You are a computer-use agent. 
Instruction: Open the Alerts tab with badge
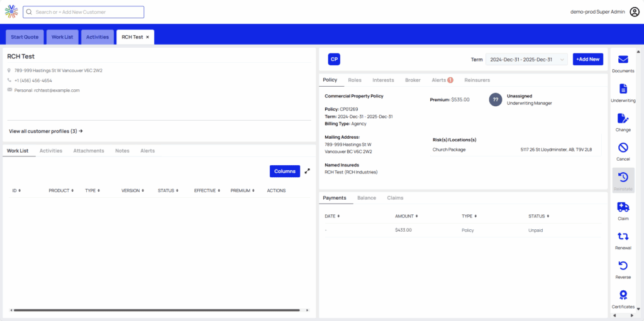tap(442, 80)
